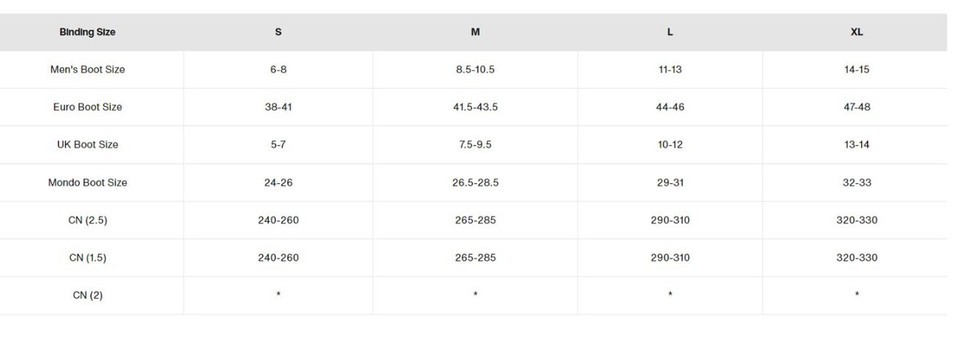
Task: Select the S column header
Action: tap(278, 32)
